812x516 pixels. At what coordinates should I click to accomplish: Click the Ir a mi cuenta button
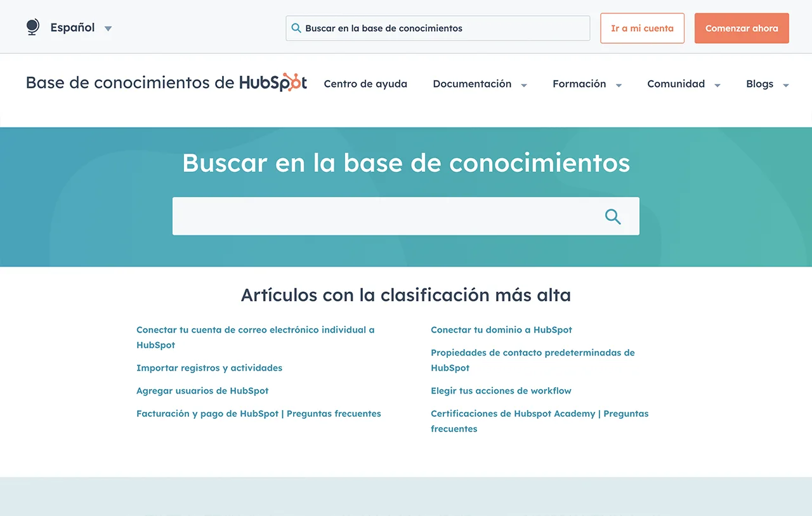pos(642,28)
